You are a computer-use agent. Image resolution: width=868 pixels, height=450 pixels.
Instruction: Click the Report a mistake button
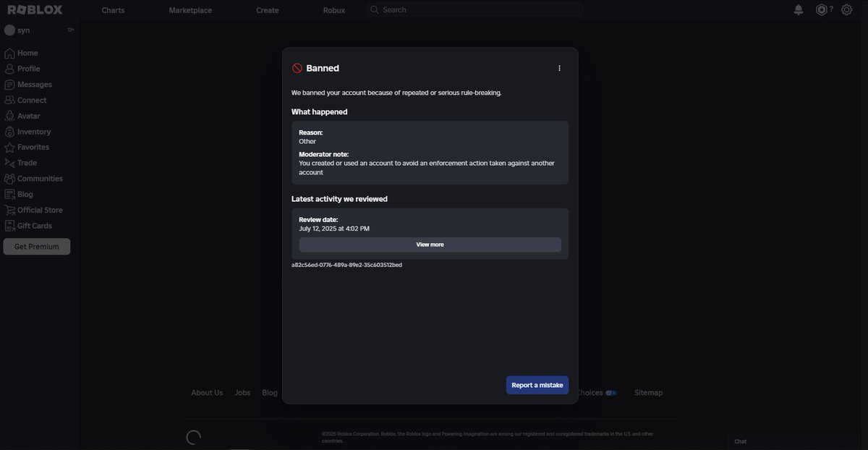pyautogui.click(x=537, y=384)
